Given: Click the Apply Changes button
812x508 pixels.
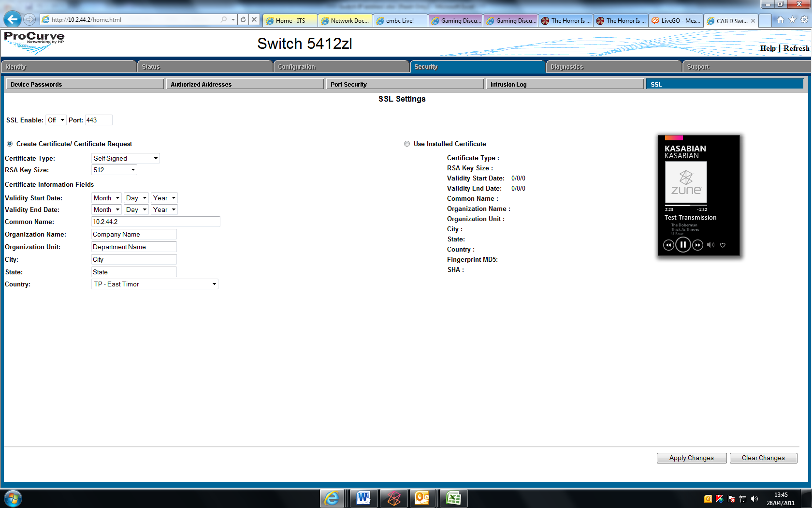Looking at the screenshot, I should tap(691, 458).
